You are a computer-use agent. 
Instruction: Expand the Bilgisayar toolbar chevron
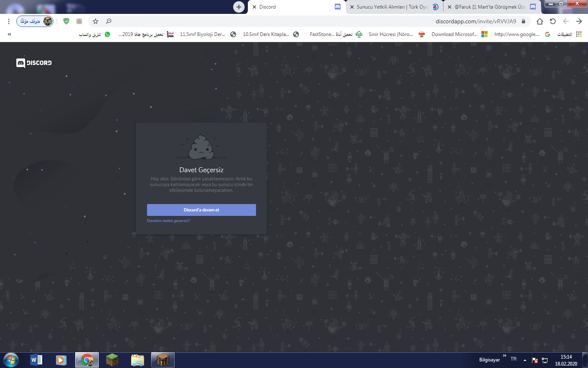(505, 356)
